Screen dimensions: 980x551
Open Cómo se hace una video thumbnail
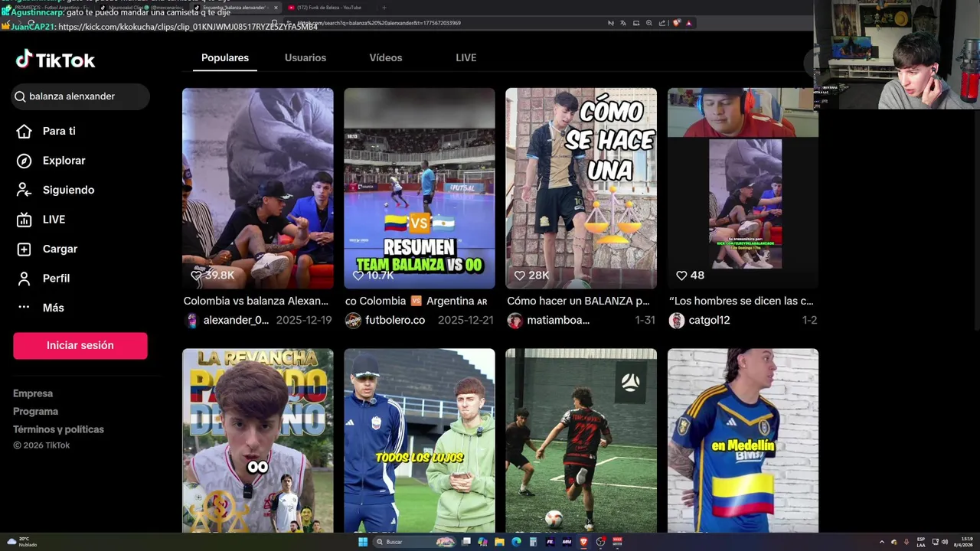[x=581, y=188]
